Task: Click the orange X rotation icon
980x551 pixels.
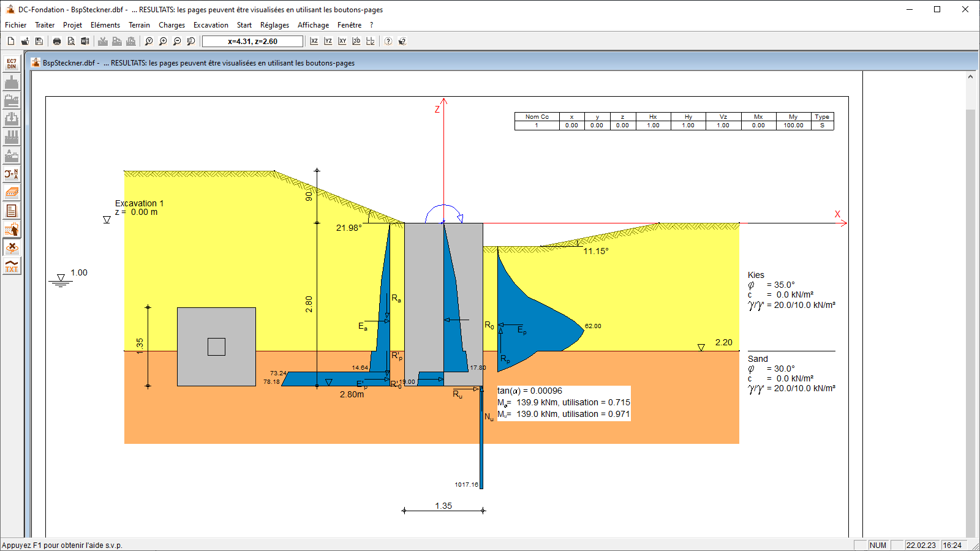Action: coord(12,248)
